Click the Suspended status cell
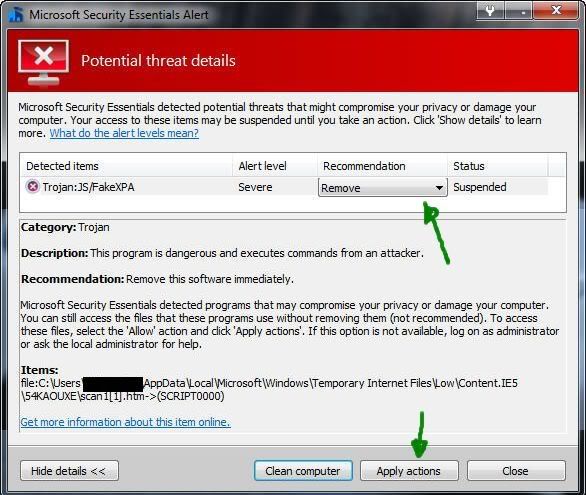The height and width of the screenshot is (495, 586). [x=479, y=187]
